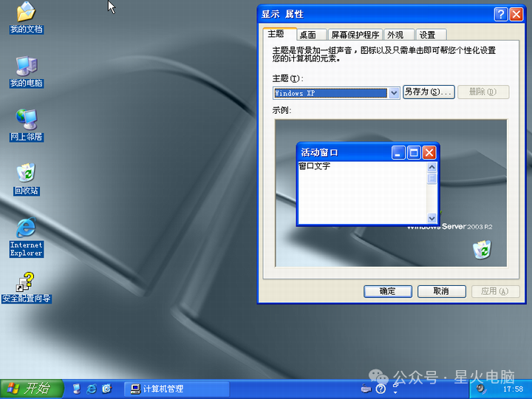Open the 计算机管理 taskbar button
The width and height of the screenshot is (532, 399).
click(x=177, y=389)
